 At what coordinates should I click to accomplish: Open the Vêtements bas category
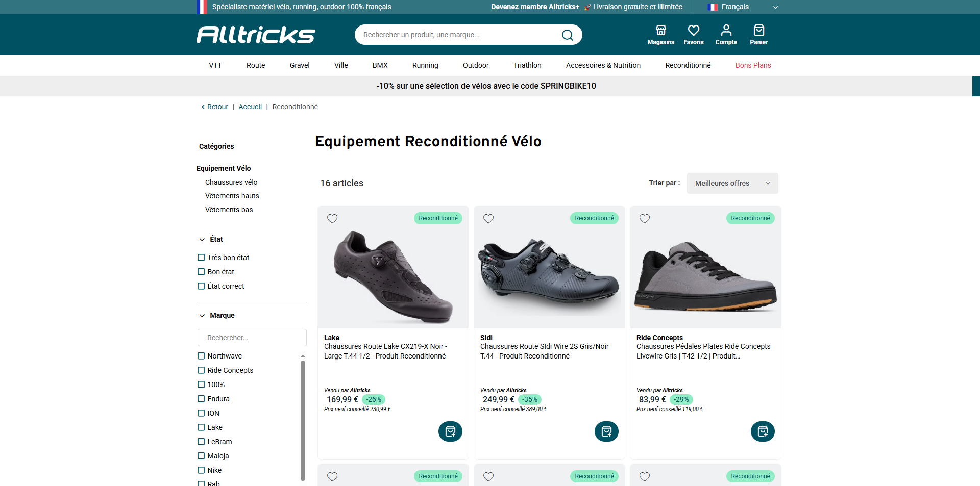pyautogui.click(x=229, y=210)
